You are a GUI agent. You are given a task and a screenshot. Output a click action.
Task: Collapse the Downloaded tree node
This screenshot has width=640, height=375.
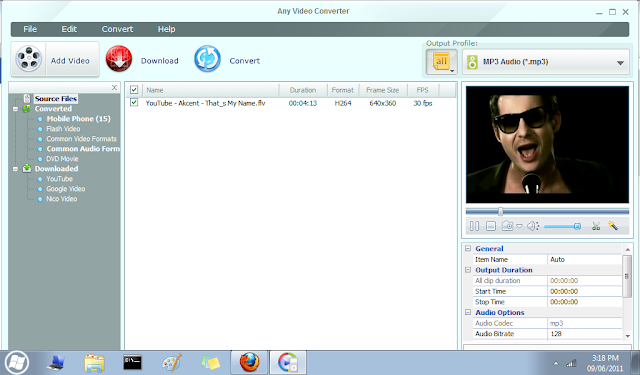(x=16, y=169)
